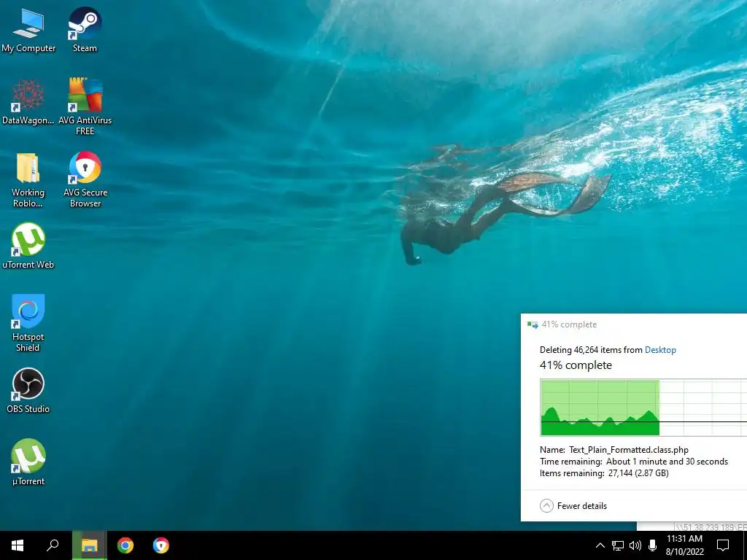Click Deleting 46,264 items text
Viewport: 747px width, 560px height.
click(x=591, y=350)
